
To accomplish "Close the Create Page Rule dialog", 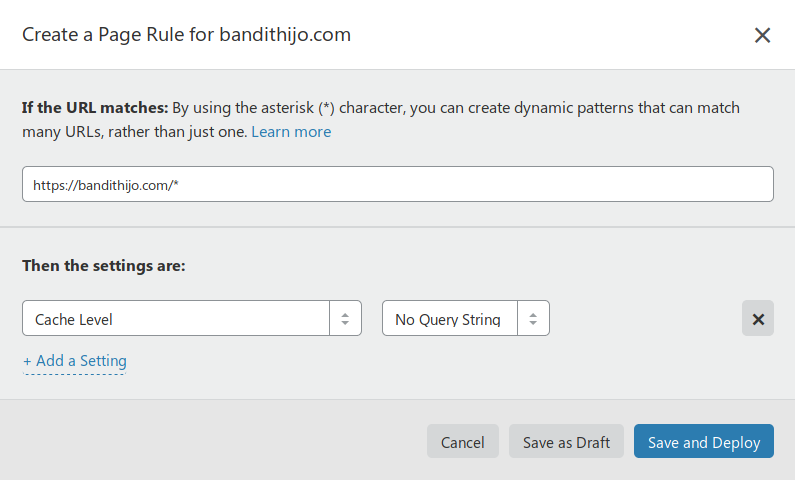I will pyautogui.click(x=762, y=35).
